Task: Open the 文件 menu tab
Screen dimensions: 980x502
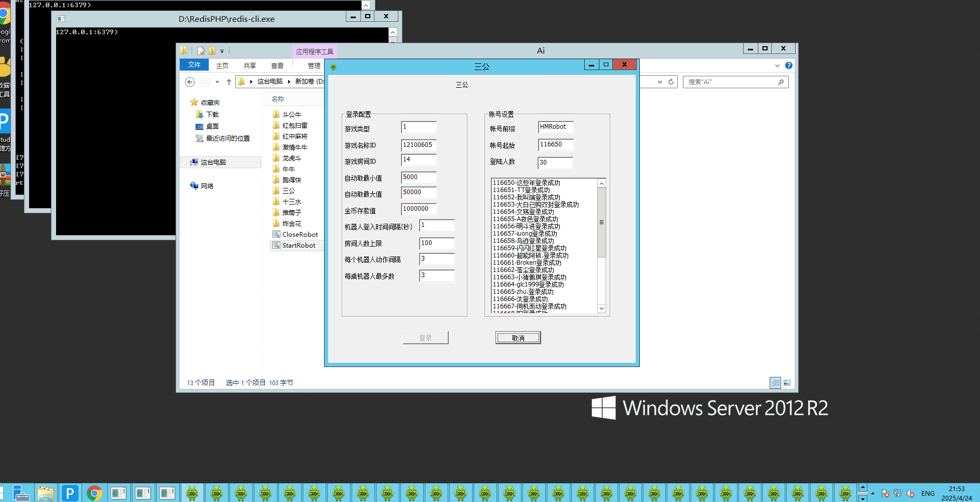Action: tap(194, 65)
